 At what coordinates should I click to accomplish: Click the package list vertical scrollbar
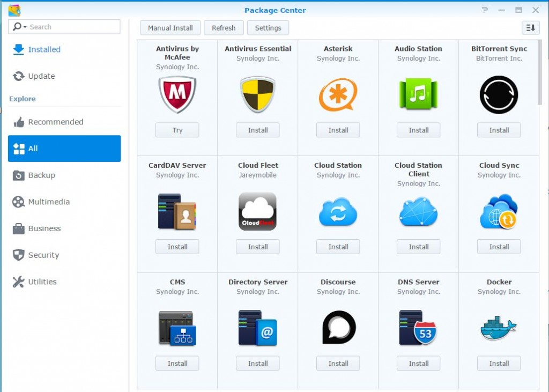[539, 72]
